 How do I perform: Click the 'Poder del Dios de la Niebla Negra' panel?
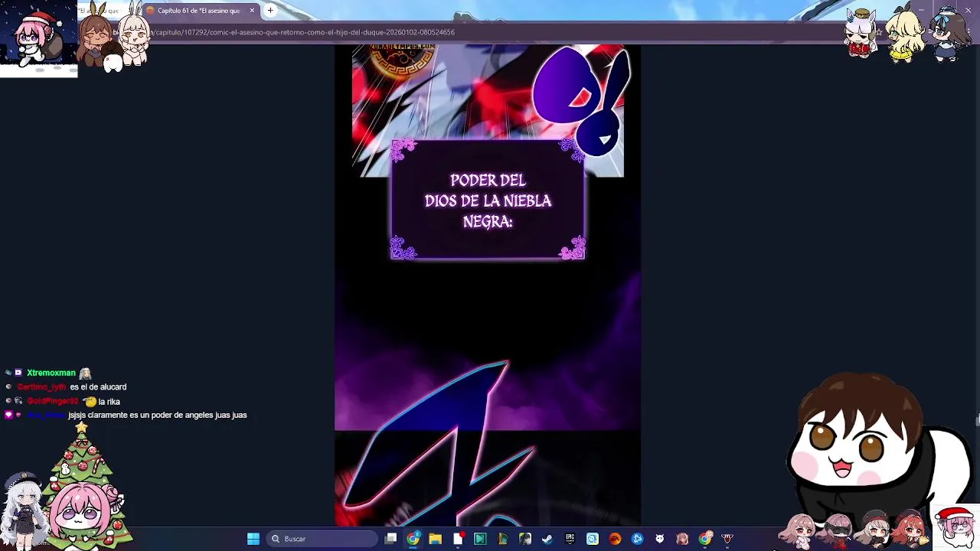click(x=488, y=201)
